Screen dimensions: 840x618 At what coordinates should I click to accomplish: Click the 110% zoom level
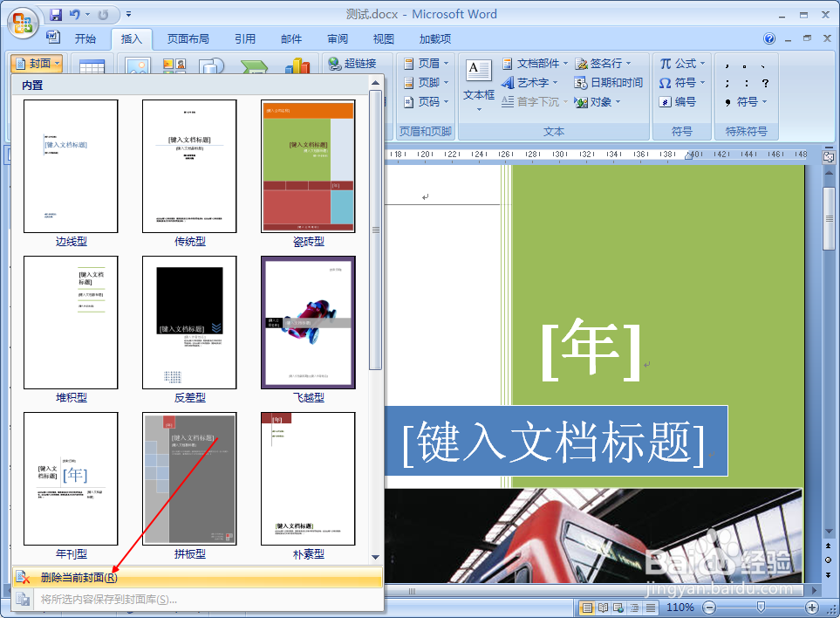(x=680, y=608)
